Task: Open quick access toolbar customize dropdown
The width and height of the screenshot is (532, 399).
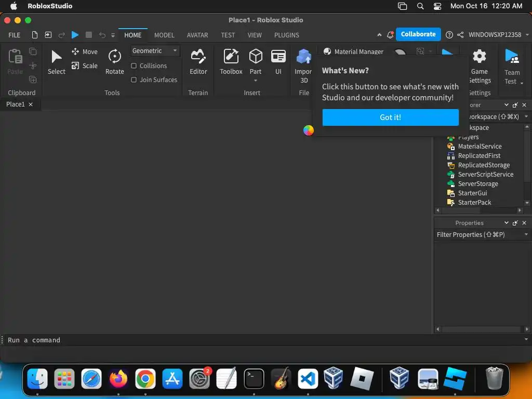Action: [x=113, y=35]
